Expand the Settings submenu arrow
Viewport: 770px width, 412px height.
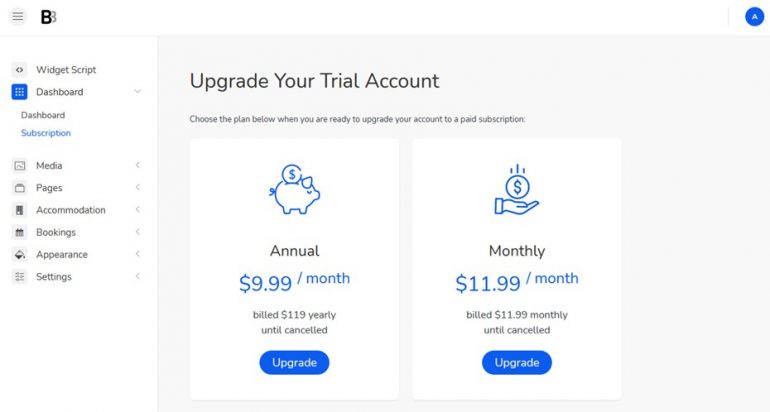138,277
